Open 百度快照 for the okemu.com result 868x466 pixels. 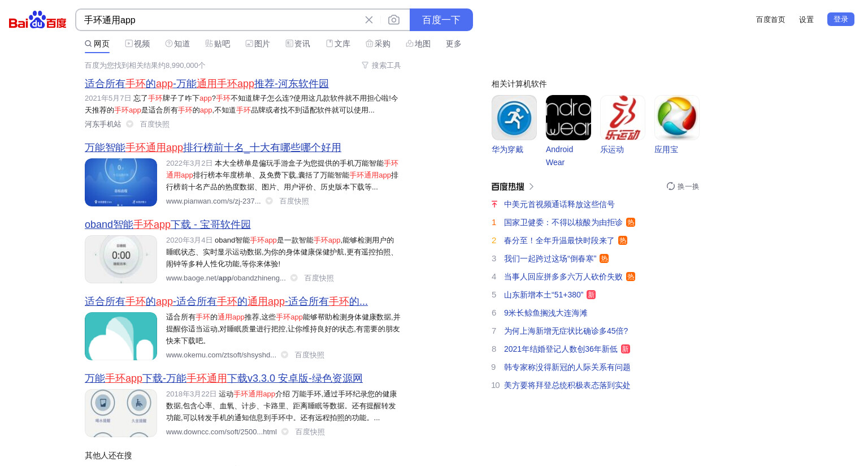310,355
